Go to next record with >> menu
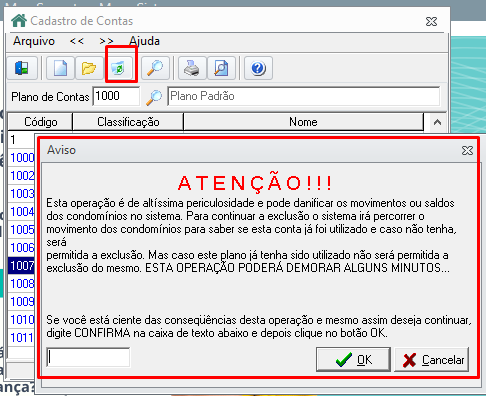The height and width of the screenshot is (396, 486). coord(106,41)
